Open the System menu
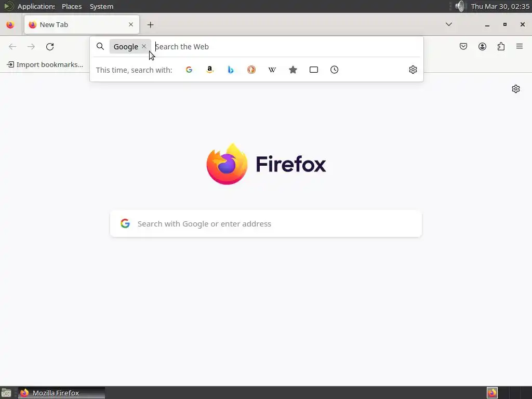Viewport: 532px width, 399px height. tap(101, 6)
